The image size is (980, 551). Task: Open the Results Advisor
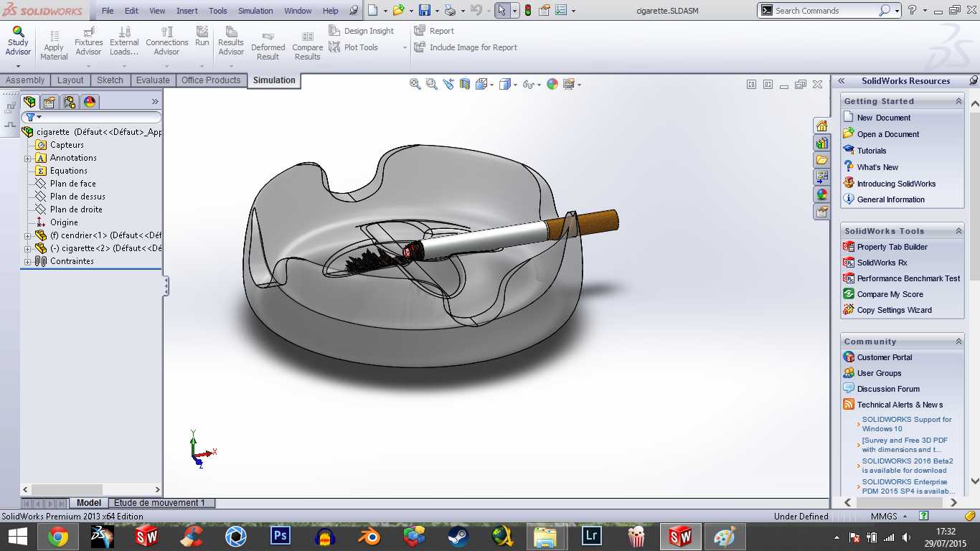click(x=231, y=42)
